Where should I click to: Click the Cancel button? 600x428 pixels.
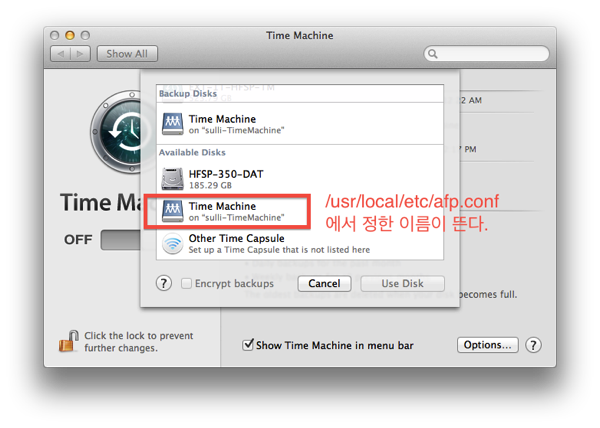[x=324, y=283]
